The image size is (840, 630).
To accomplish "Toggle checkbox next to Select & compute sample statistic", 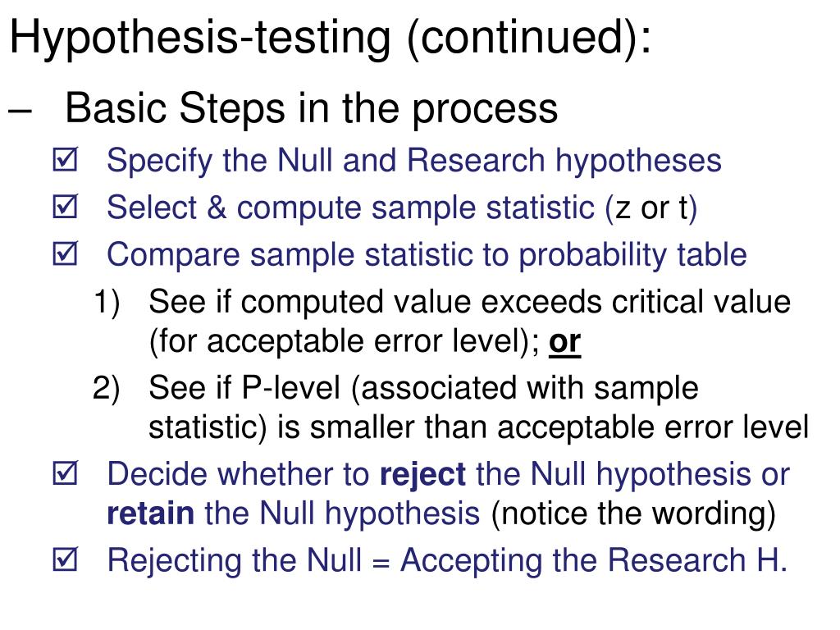I will coord(66,207).
